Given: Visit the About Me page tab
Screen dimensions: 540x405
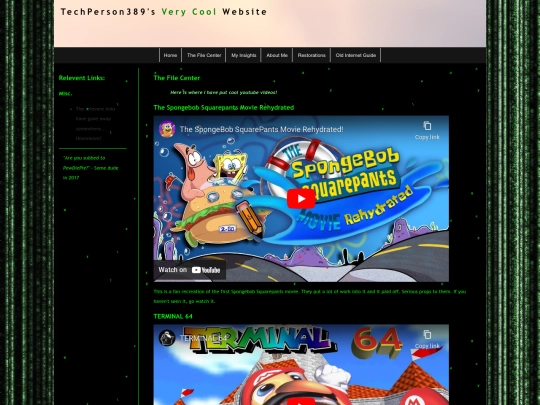Looking at the screenshot, I should pos(277,55).
